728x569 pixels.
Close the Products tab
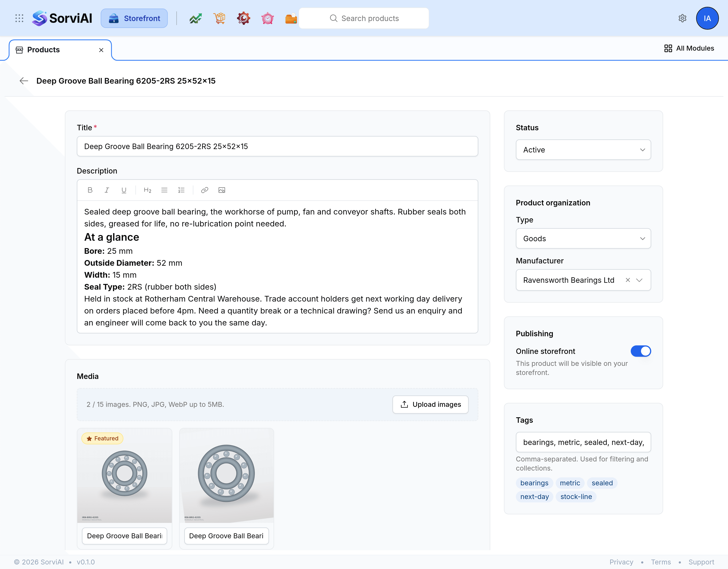tap(101, 50)
